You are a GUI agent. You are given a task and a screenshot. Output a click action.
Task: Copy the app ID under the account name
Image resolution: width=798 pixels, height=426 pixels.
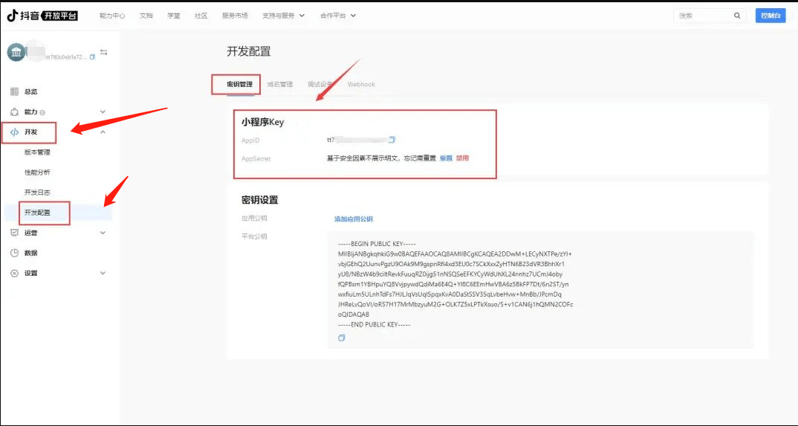pos(93,58)
